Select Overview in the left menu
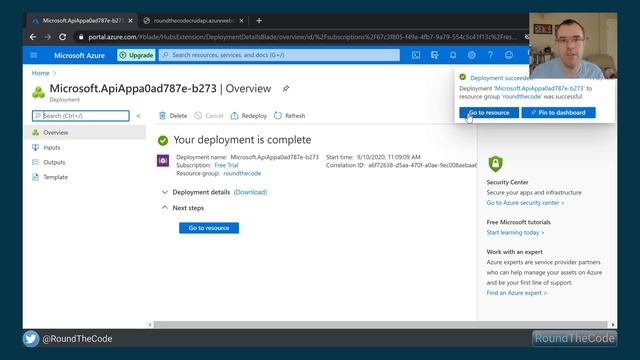Viewport: 640px width, 360px height. [84, 133]
